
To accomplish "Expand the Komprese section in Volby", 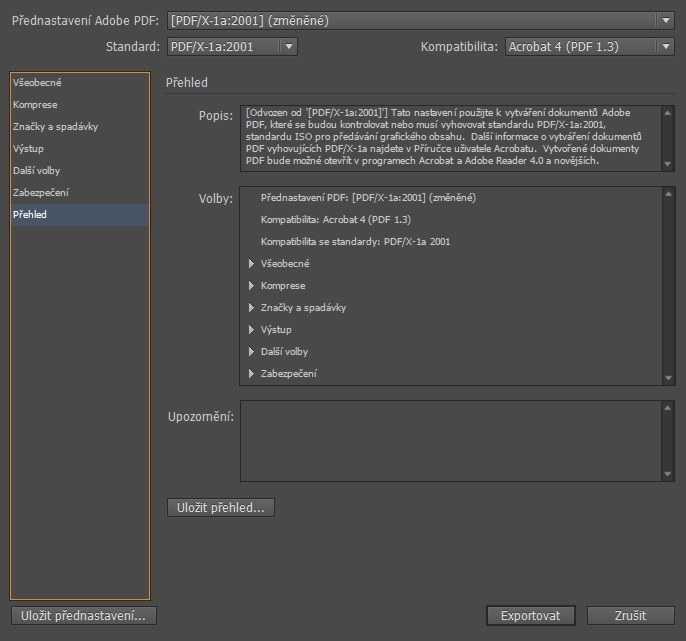I will [252, 285].
